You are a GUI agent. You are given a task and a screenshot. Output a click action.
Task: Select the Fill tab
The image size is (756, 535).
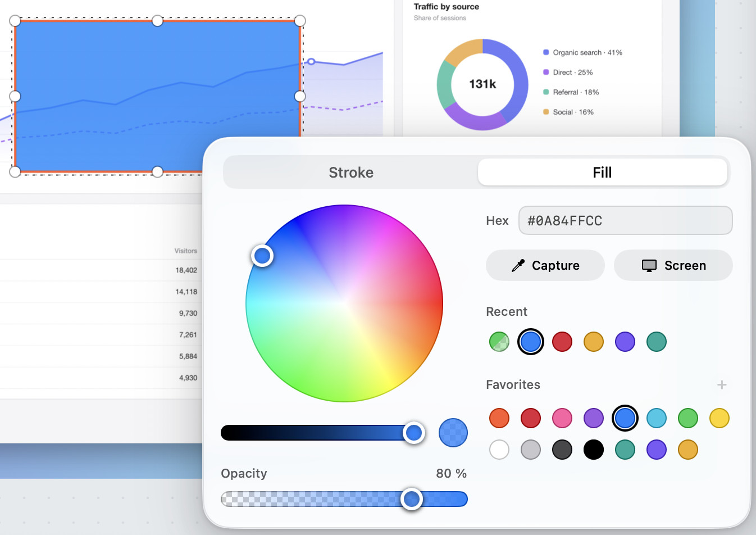pos(602,172)
